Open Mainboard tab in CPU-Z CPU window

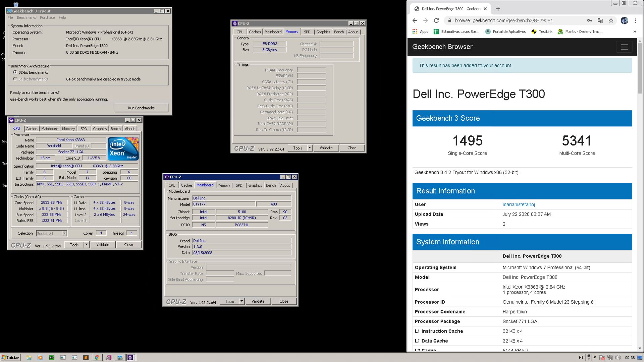tap(50, 129)
